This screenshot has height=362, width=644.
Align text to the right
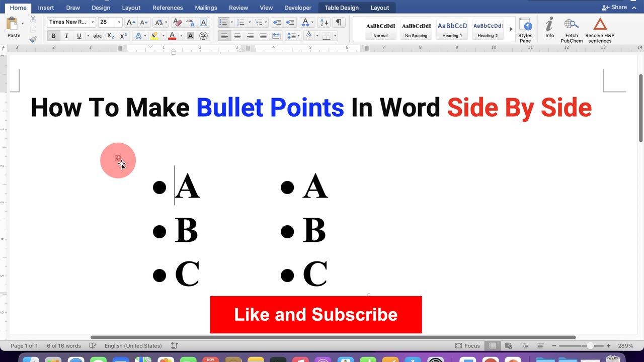250,36
